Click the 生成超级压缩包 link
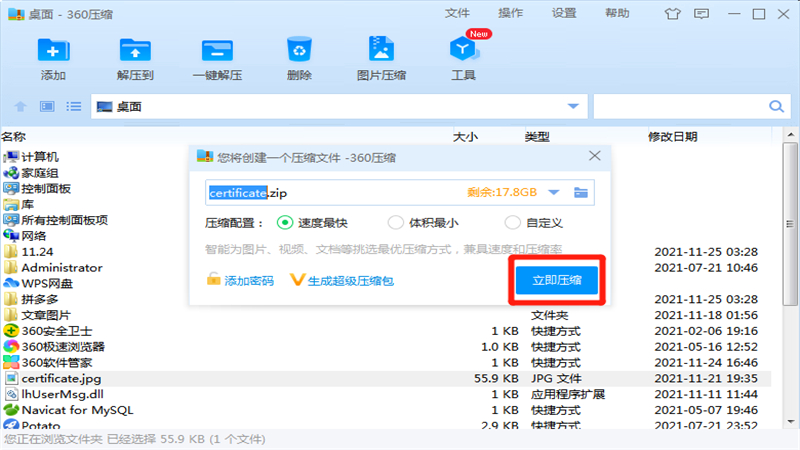Viewport: 800px width, 450px height. coord(342,280)
